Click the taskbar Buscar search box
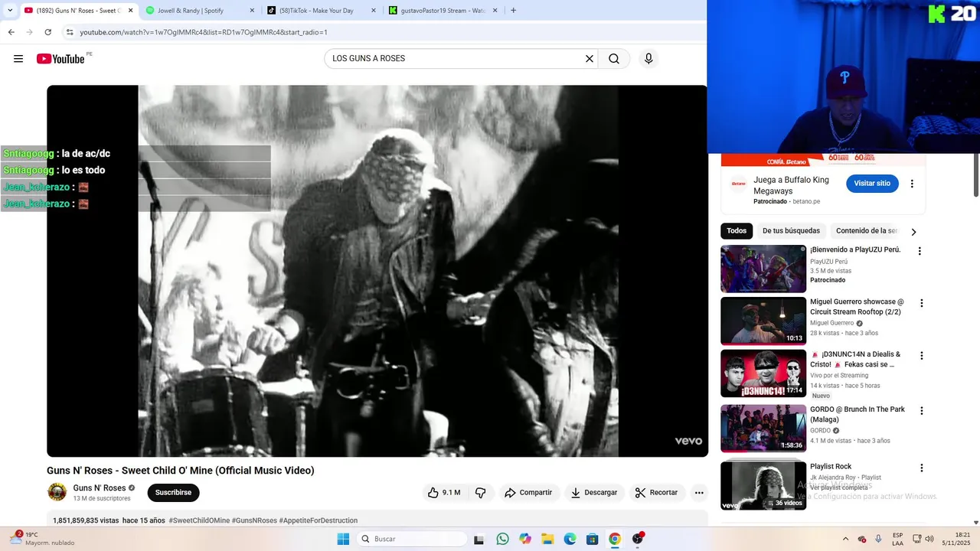980x551 pixels. click(412, 539)
